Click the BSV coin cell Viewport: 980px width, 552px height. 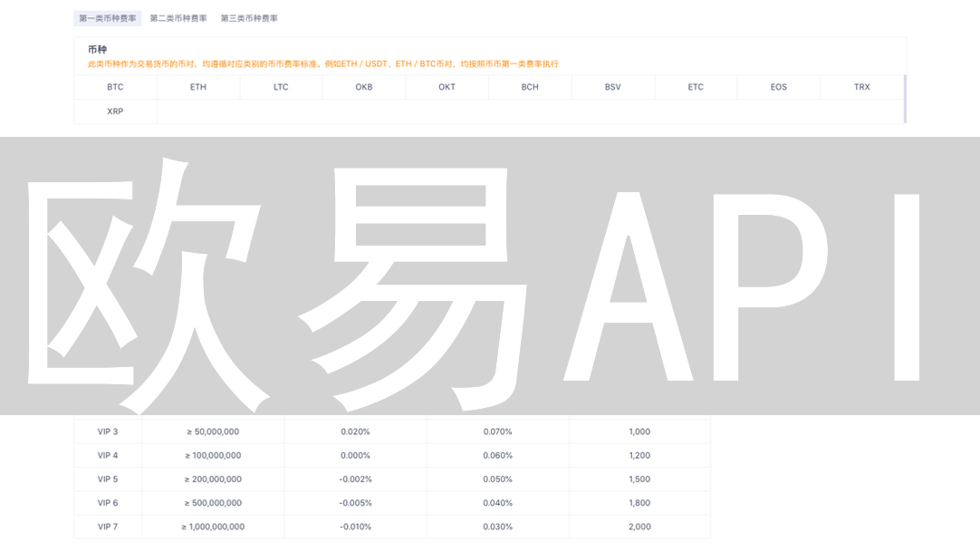(613, 87)
